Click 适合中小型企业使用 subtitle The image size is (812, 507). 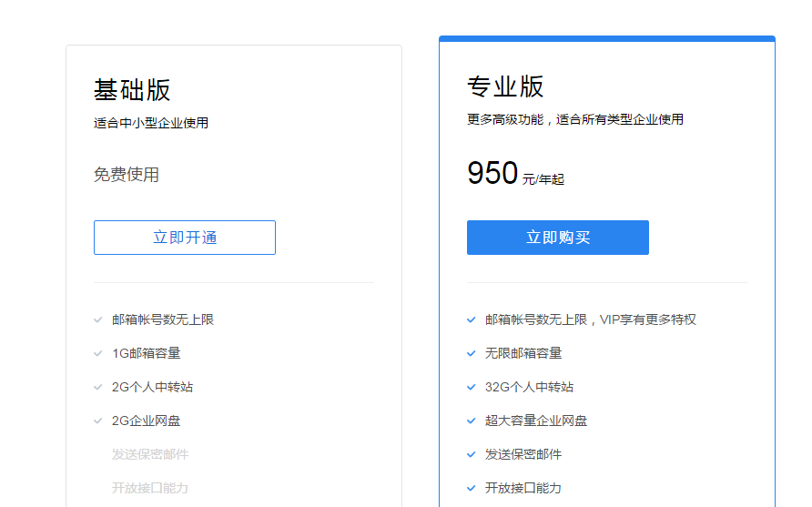[151, 123]
